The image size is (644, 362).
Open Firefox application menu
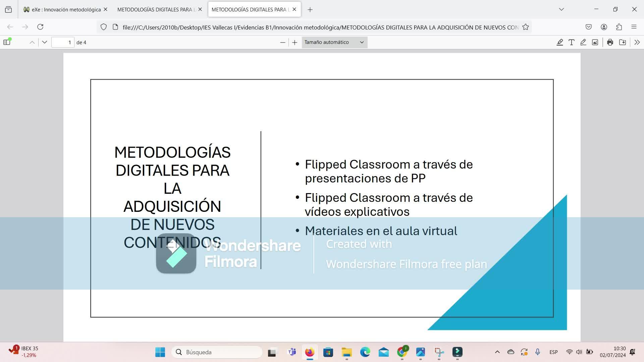click(x=634, y=27)
